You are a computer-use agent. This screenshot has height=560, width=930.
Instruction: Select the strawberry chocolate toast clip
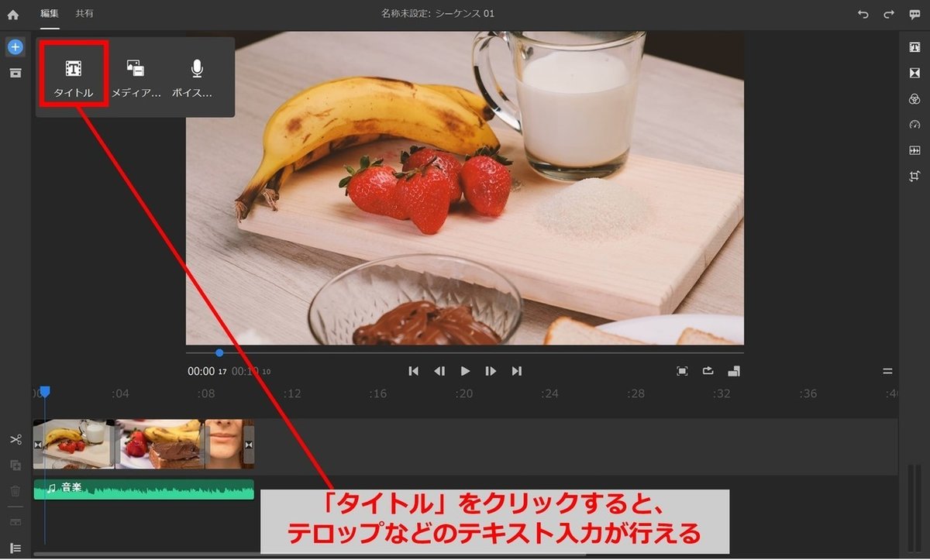point(160,444)
